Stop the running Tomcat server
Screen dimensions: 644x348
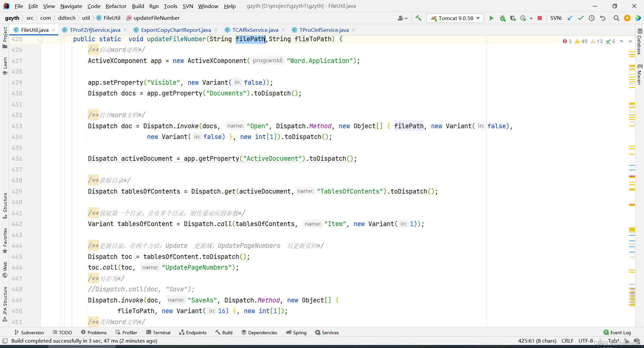pos(540,18)
